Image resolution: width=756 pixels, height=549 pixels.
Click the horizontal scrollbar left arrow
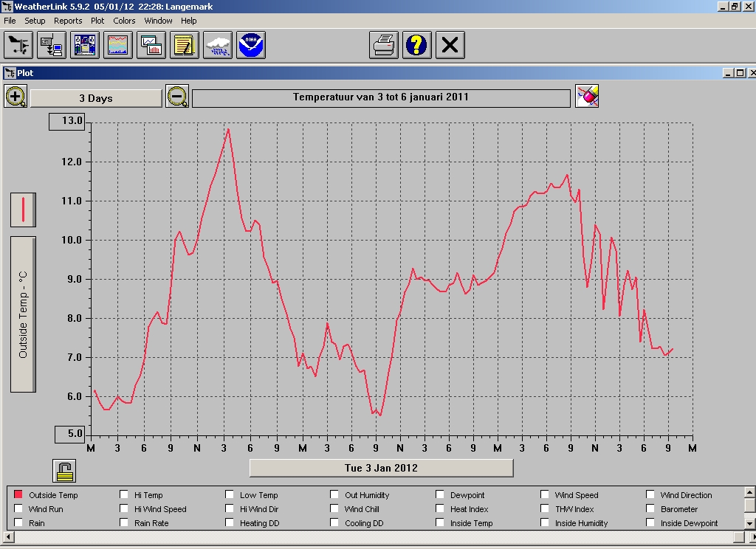[x=7, y=537]
